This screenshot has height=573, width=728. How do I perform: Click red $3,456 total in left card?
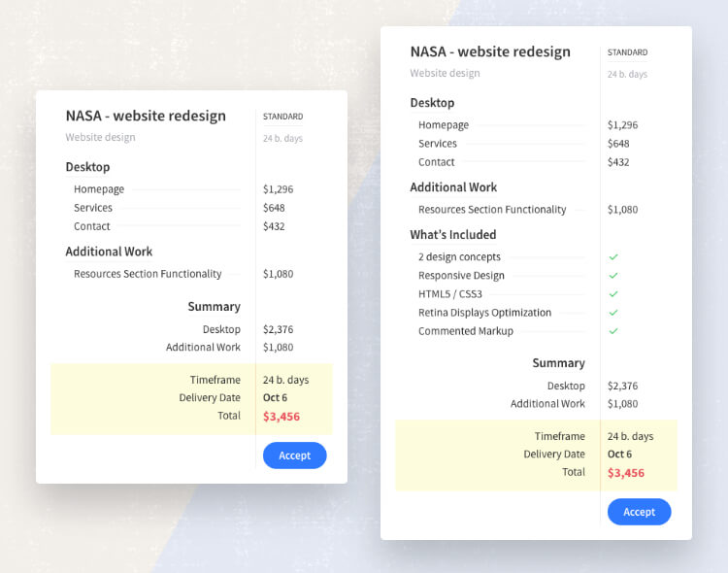pyautogui.click(x=281, y=417)
